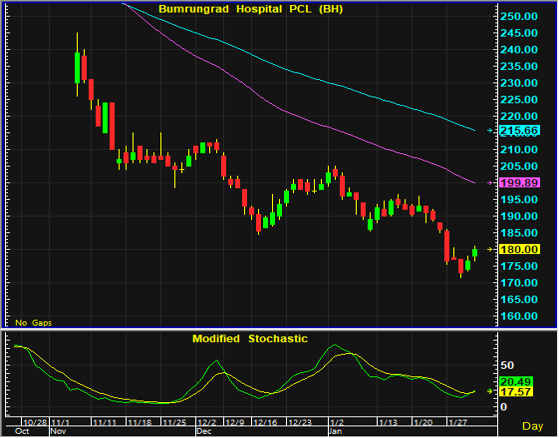Select the 1/27 date marker on the timeline
The image size is (559, 438).
(458, 423)
